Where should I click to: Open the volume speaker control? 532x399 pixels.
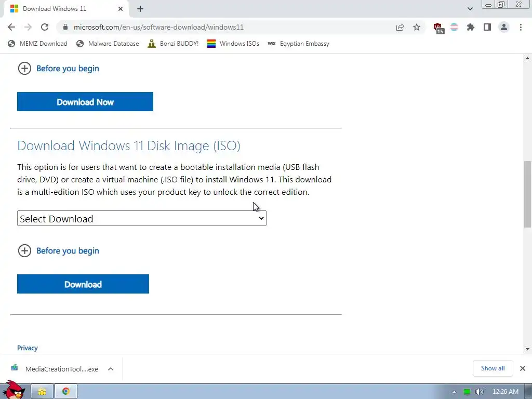[x=479, y=392]
